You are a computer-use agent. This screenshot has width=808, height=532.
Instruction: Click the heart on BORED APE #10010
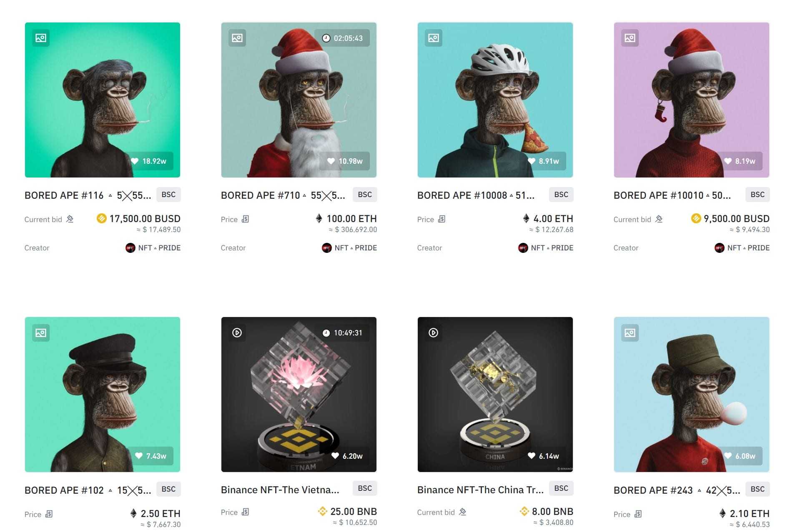tap(728, 161)
